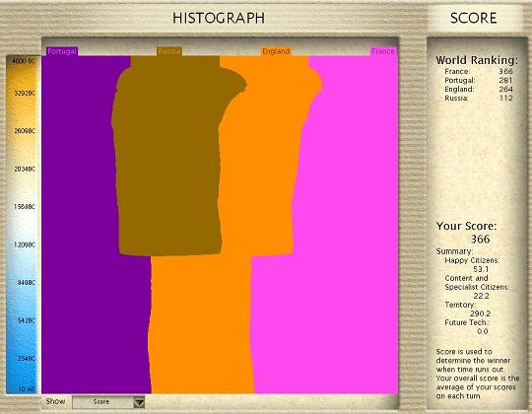Click the World Ranking heading
This screenshot has width=532, height=414.
pos(477,60)
